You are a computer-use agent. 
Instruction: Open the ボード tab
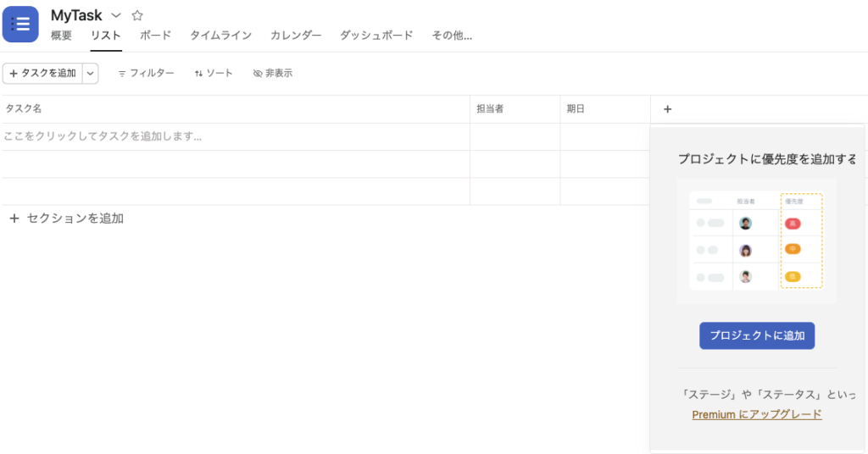pos(156,36)
